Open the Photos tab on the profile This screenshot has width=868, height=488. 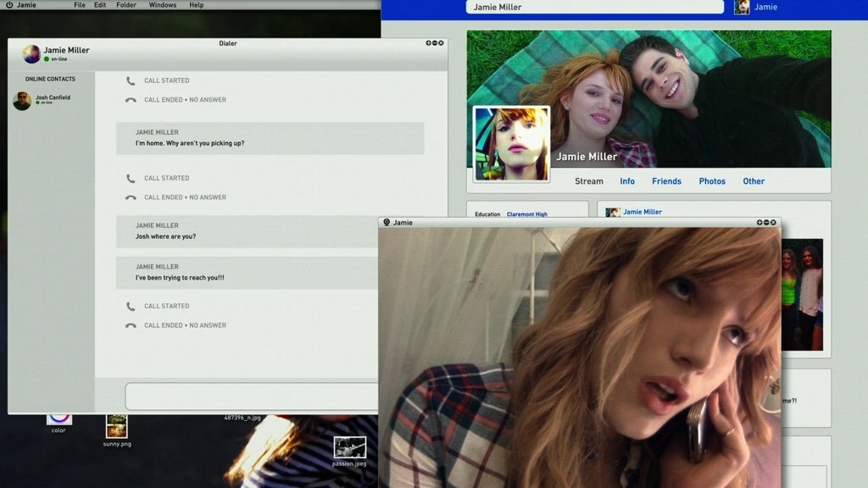(712, 181)
